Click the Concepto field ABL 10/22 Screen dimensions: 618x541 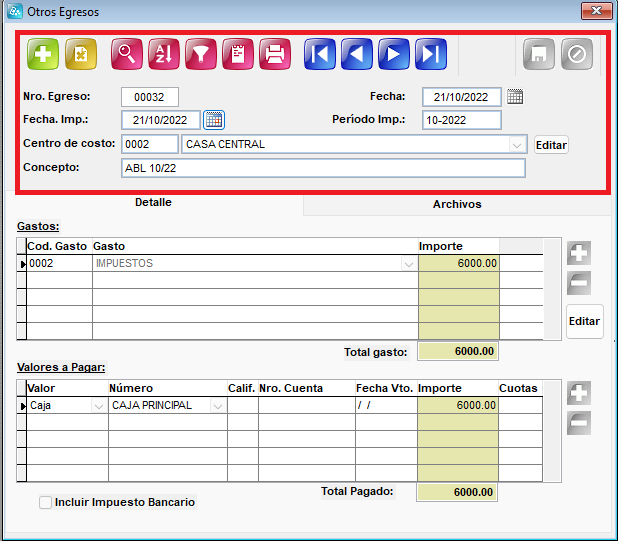pyautogui.click(x=323, y=168)
